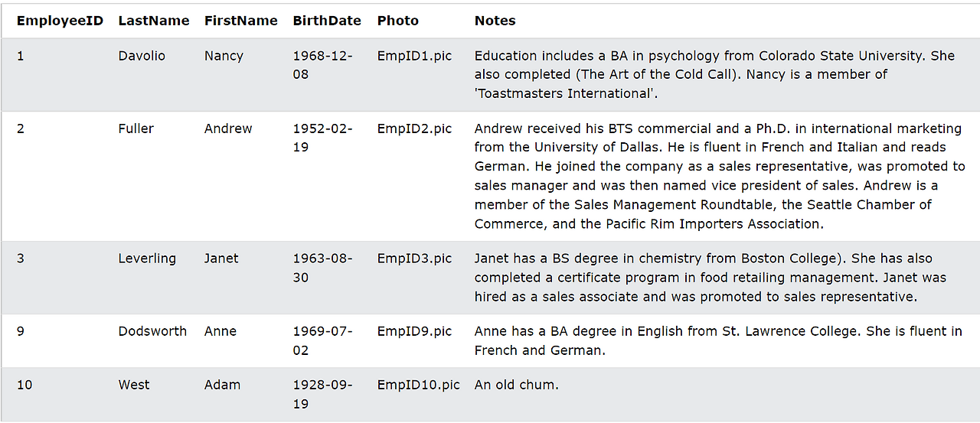The height and width of the screenshot is (423, 980).
Task: Click the 'An old chum.' notes cell
Action: point(516,385)
